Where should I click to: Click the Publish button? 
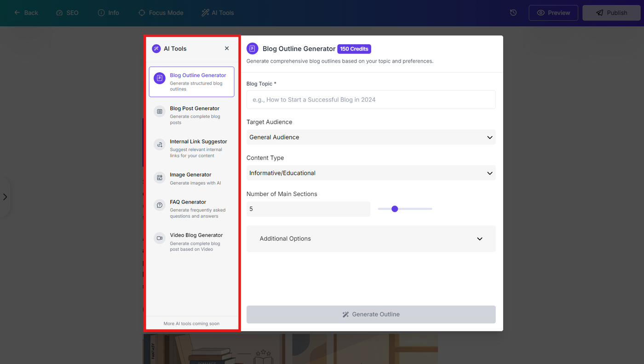click(x=611, y=13)
